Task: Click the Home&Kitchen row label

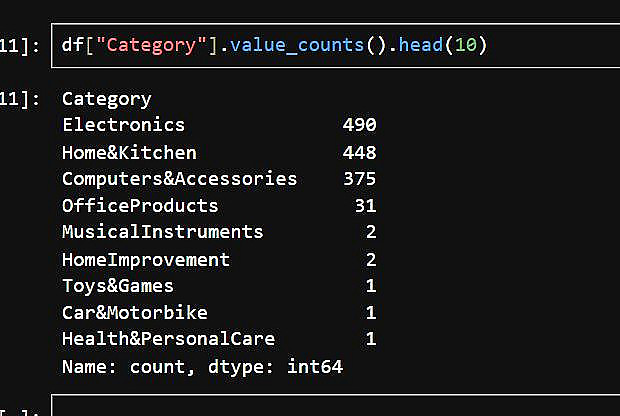Action: coord(129,152)
